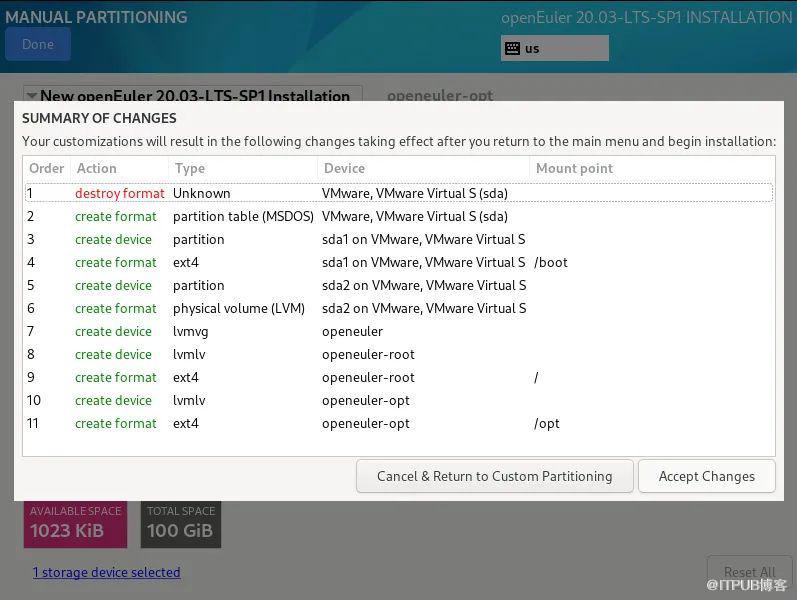Select the 'destroy format' row 1 action

coord(119,193)
